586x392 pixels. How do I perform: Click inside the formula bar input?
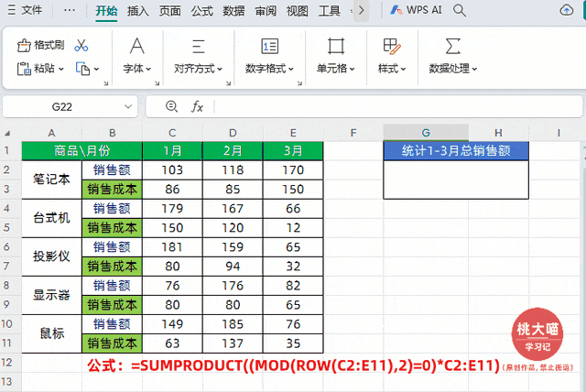point(398,107)
